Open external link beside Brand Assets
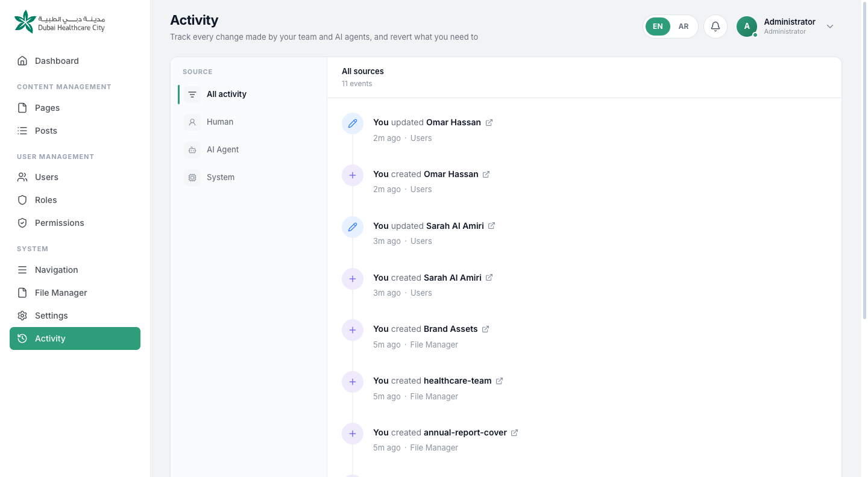 click(486, 329)
